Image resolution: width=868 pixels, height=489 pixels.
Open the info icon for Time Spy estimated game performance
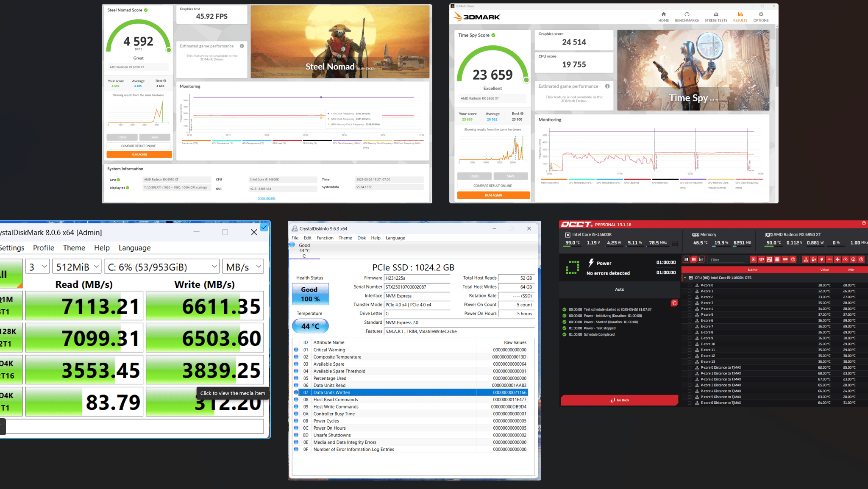(607, 86)
